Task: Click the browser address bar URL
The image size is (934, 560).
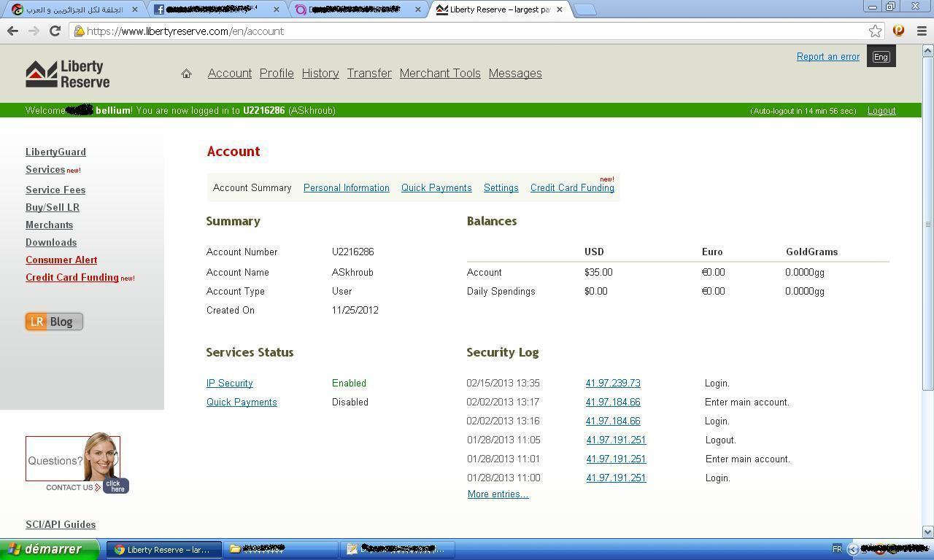Action: tap(185, 31)
